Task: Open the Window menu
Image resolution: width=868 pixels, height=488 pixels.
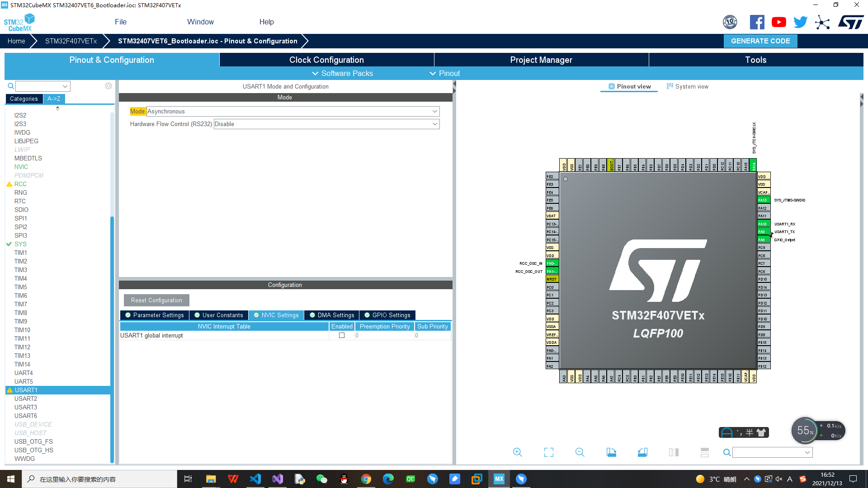Action: click(200, 22)
